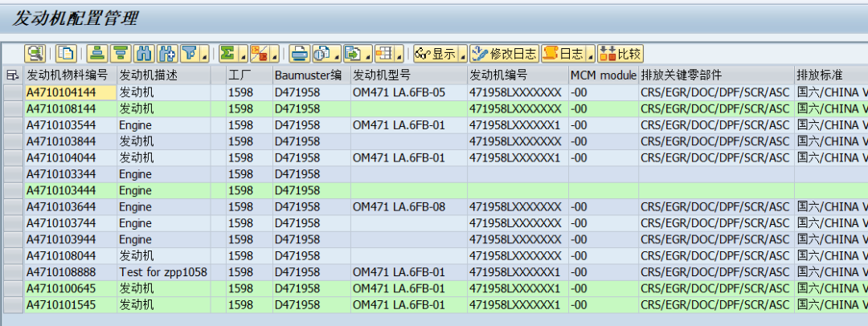Click D471958 cell in row A4710108888

[312, 272]
